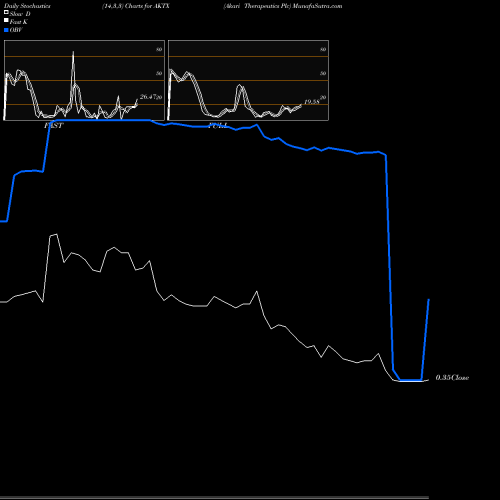Click the FULL label under the right chart
Image resolution: width=500 pixels, height=500 pixels.
(218, 125)
